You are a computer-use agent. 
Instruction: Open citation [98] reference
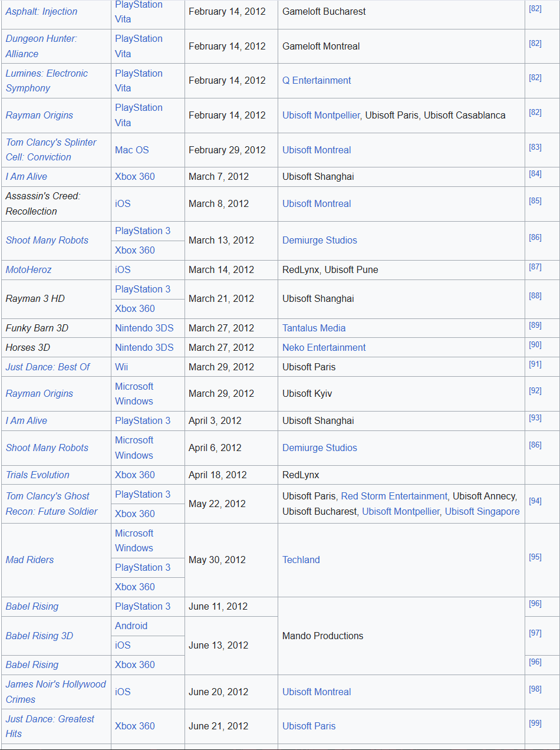tap(535, 689)
